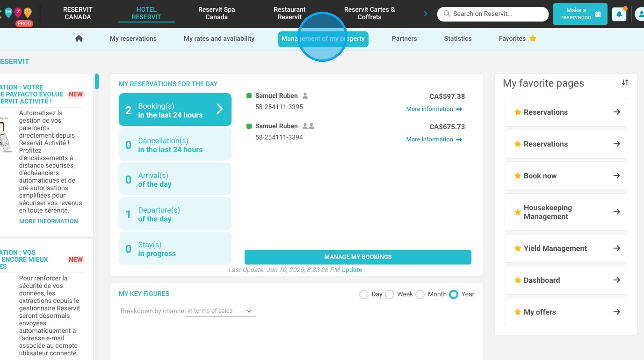
Task: Click the sort arrows in My favorite pages
Action: [625, 82]
